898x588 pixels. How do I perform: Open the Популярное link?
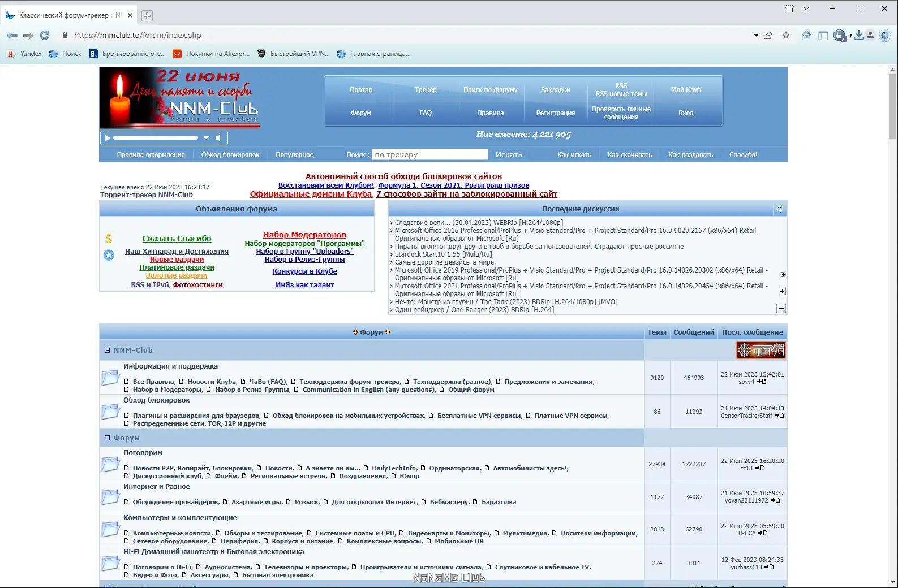pos(294,154)
